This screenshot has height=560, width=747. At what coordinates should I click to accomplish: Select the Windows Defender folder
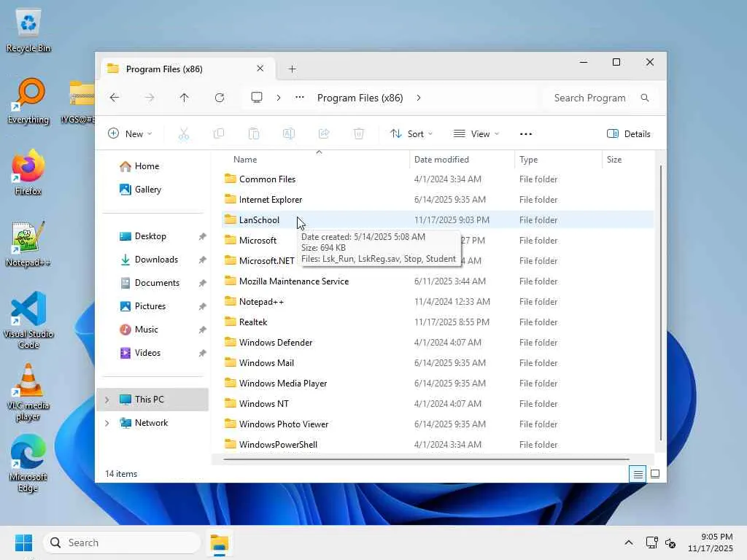tap(438, 343)
